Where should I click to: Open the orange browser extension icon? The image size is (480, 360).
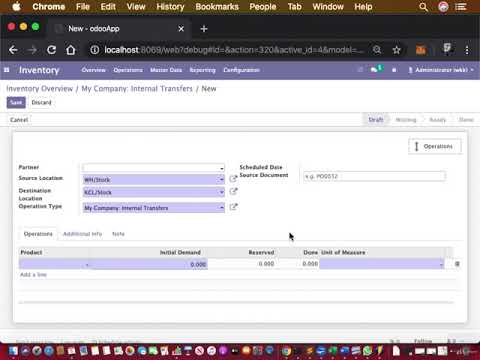pos(421,50)
